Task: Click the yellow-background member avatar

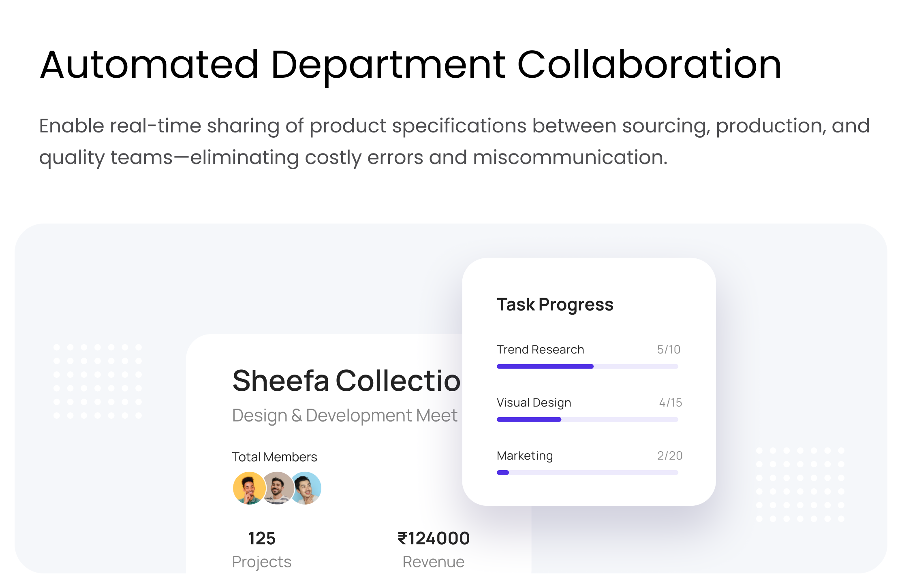Action: tap(249, 488)
